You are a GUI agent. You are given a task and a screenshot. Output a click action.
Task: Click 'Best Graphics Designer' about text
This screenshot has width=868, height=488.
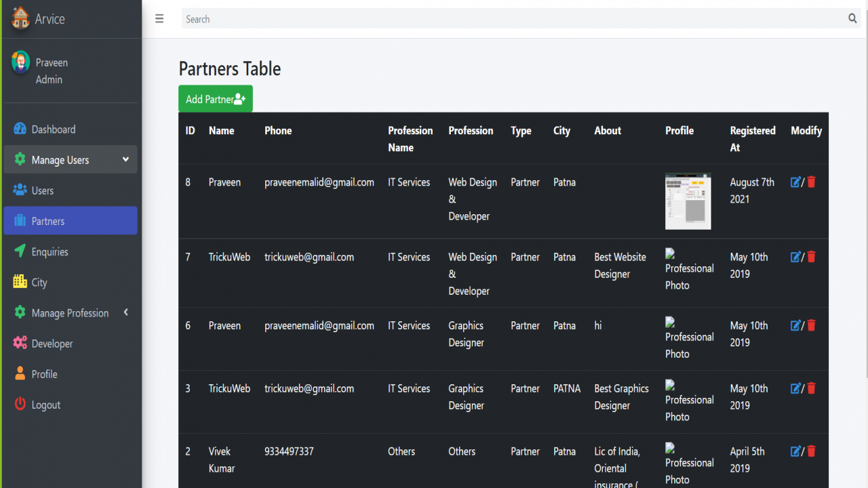click(x=622, y=396)
